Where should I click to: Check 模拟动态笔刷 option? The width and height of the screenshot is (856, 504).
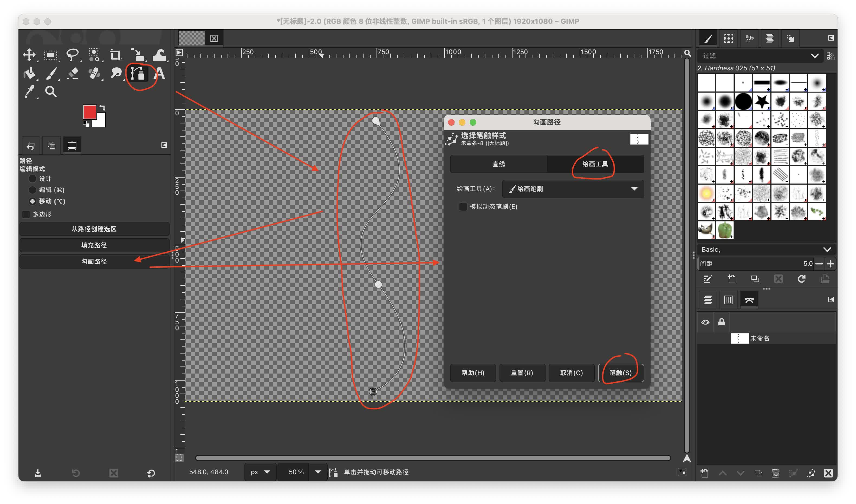[x=463, y=207]
